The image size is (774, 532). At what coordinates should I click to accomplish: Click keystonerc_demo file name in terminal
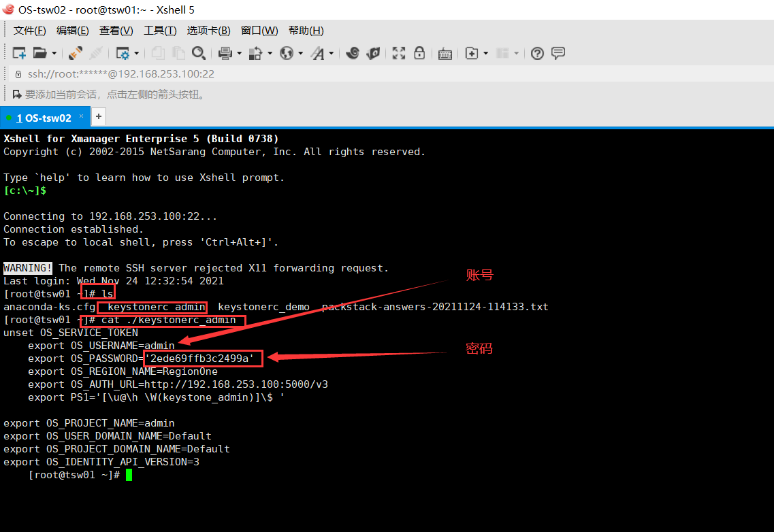click(x=263, y=307)
